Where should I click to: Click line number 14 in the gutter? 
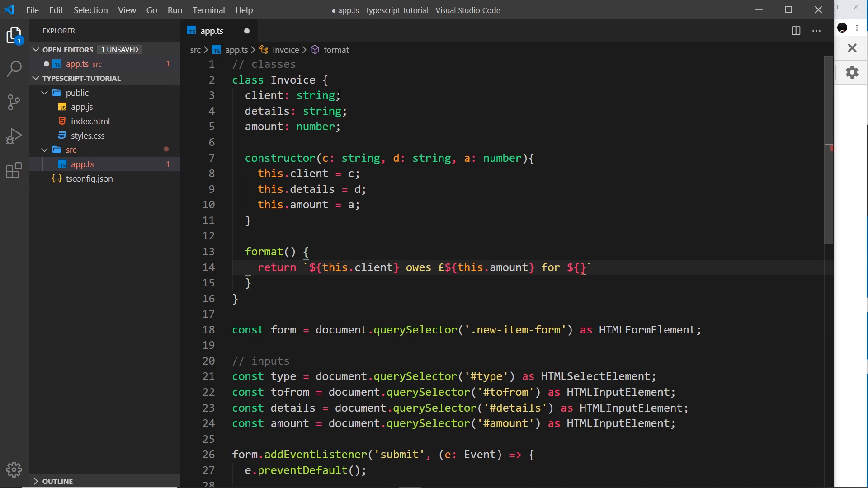[208, 267]
